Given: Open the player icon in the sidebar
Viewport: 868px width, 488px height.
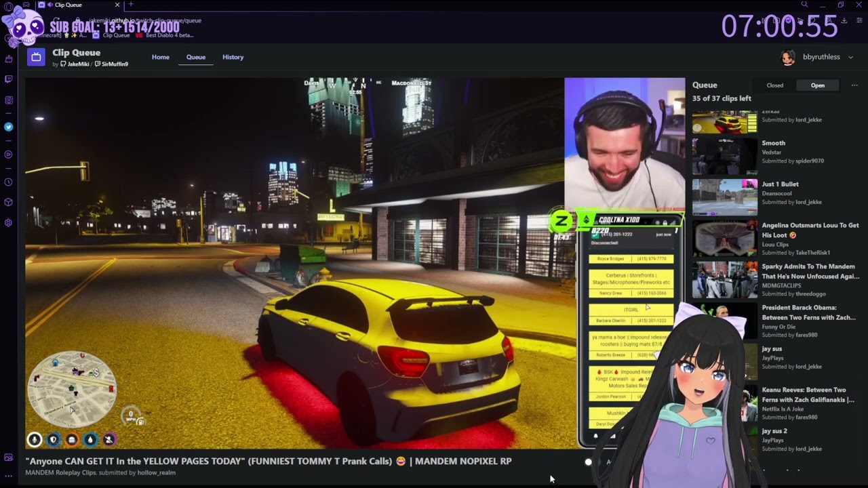Looking at the screenshot, I should 8,155.
